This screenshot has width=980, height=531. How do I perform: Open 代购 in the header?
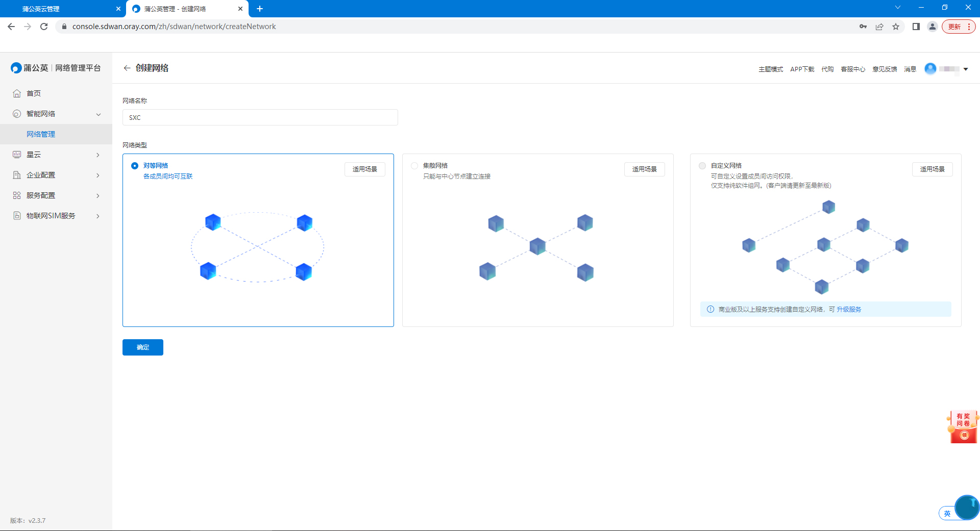(x=827, y=69)
